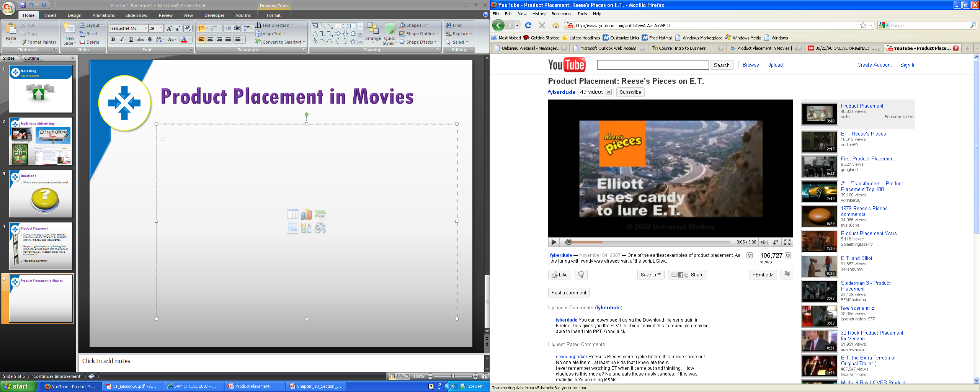Image resolution: width=980 pixels, height=392 pixels.
Task: Click the Subscribe button for fyberdude
Action: (x=630, y=92)
